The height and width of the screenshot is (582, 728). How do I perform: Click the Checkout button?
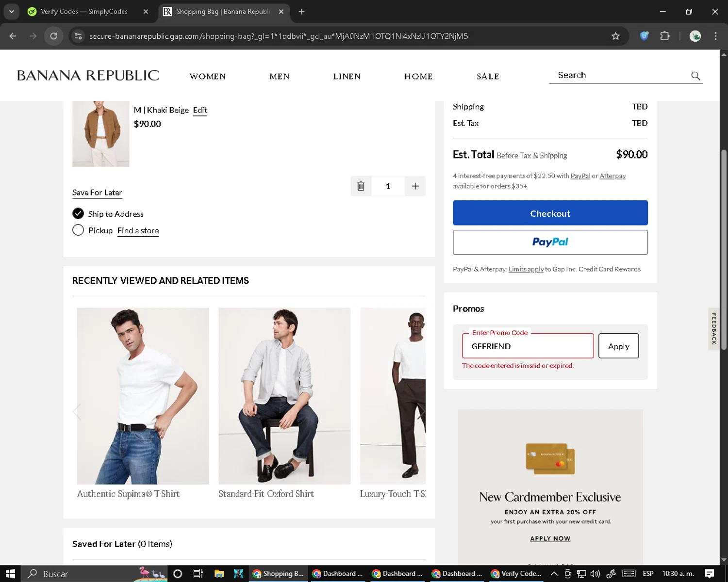click(x=550, y=213)
